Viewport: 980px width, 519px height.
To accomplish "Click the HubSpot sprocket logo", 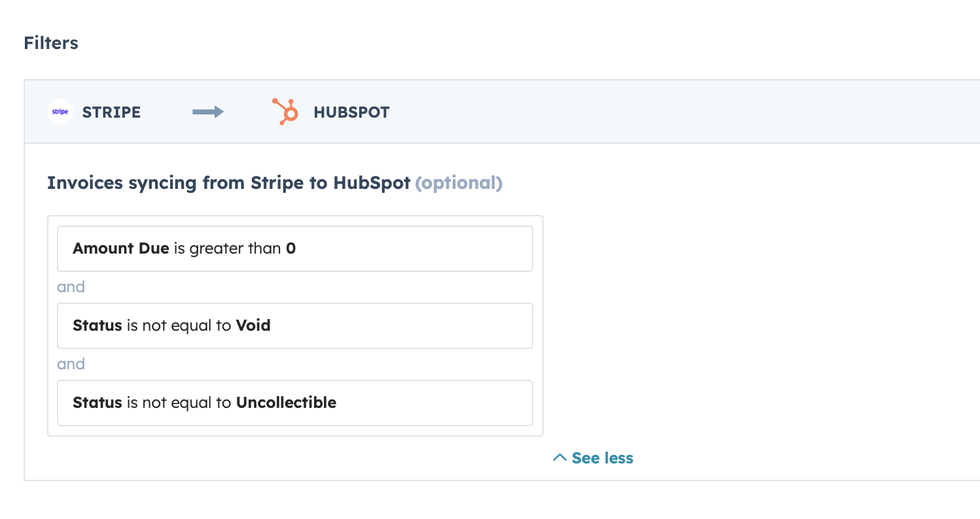I will click(285, 112).
